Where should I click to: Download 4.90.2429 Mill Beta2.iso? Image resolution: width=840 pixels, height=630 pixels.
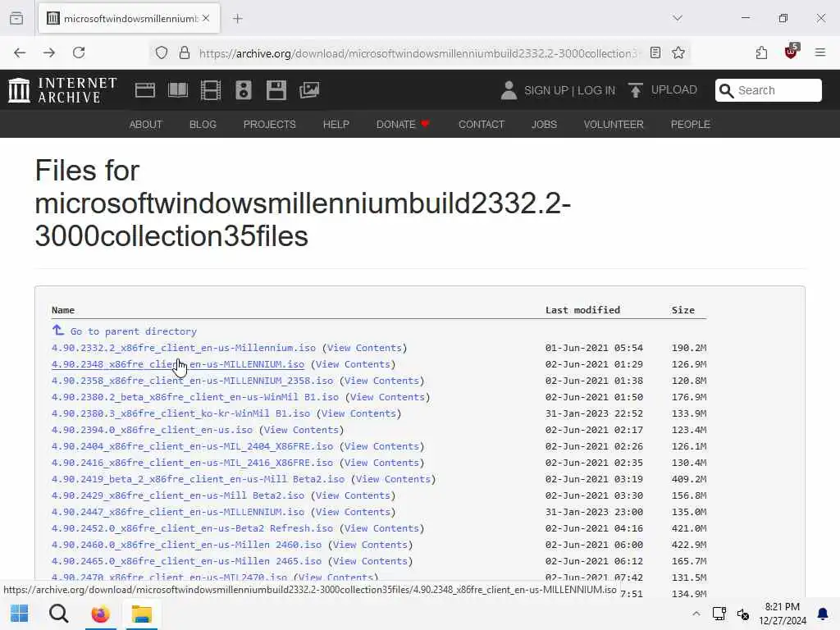tap(178, 495)
